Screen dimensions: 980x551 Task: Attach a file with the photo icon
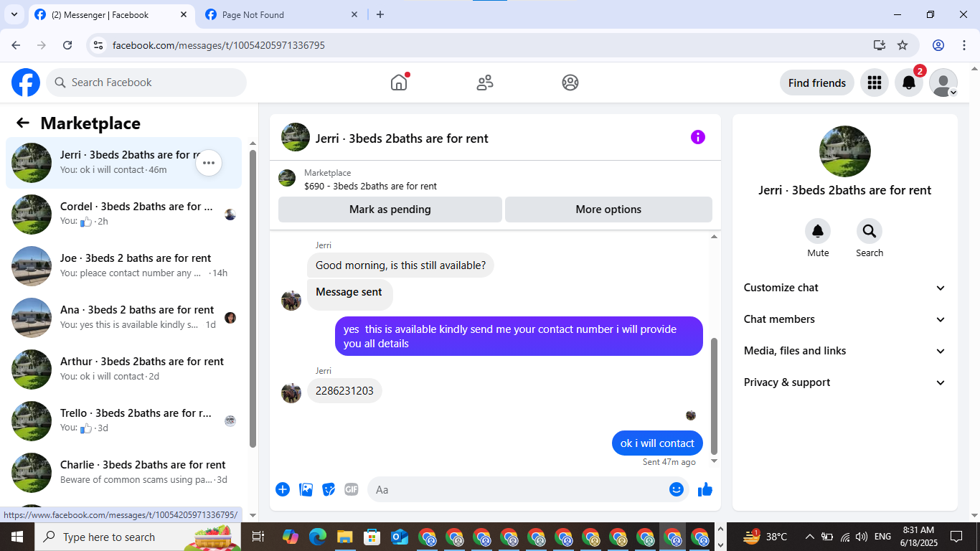(306, 489)
